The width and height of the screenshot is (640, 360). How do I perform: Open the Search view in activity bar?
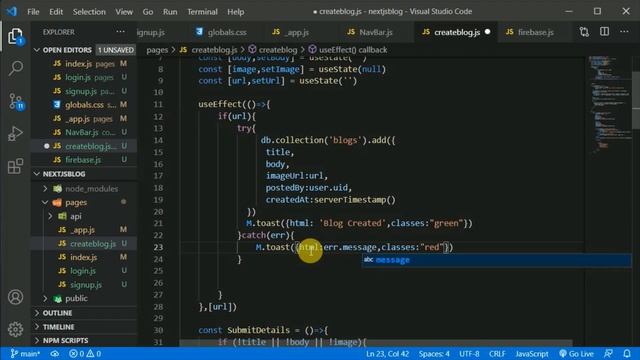16,68
